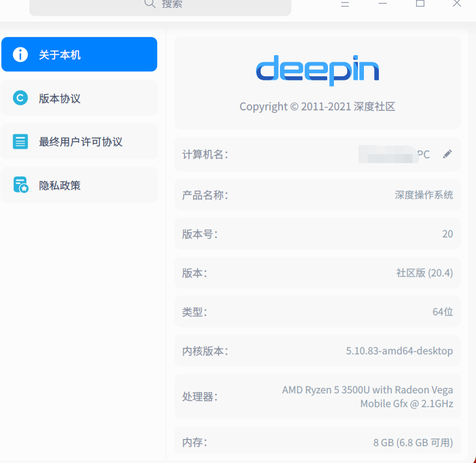
Task: Click the copyright C icon for 版本协议
Action: coord(20,98)
